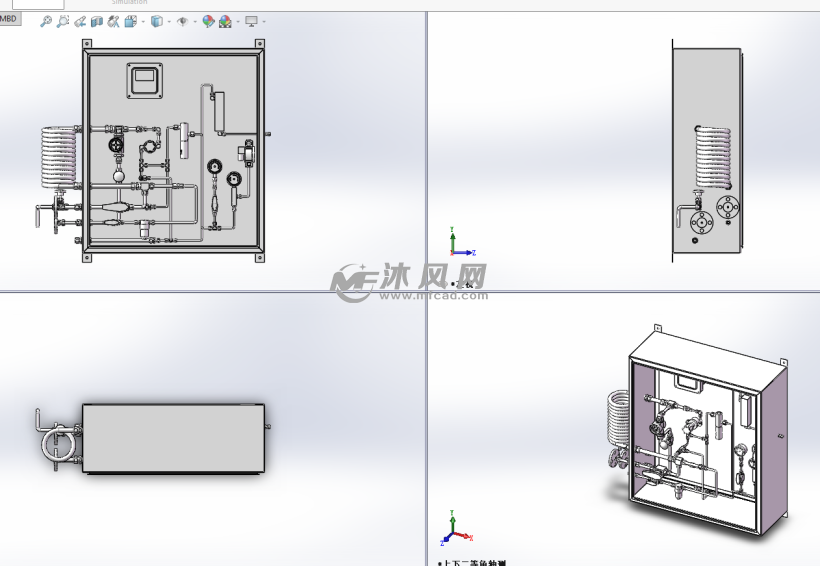Expand the Hide/Show Items dropdown arrow
The height and width of the screenshot is (566, 820).
coord(195,22)
